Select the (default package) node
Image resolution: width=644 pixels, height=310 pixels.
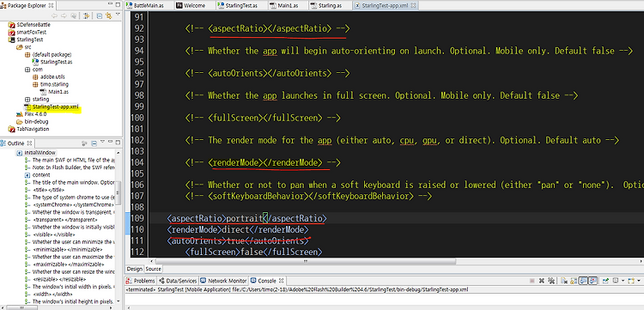coord(48,54)
